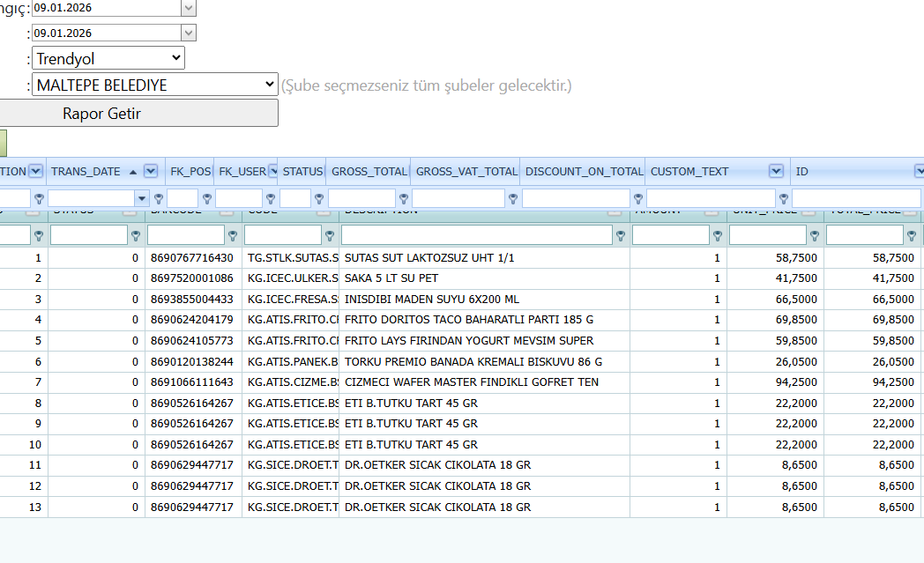Select the SUTAS SUT LAKTOZSUZ UHT 1/1 cell
Viewport: 924px width, 563px height.
484,258
